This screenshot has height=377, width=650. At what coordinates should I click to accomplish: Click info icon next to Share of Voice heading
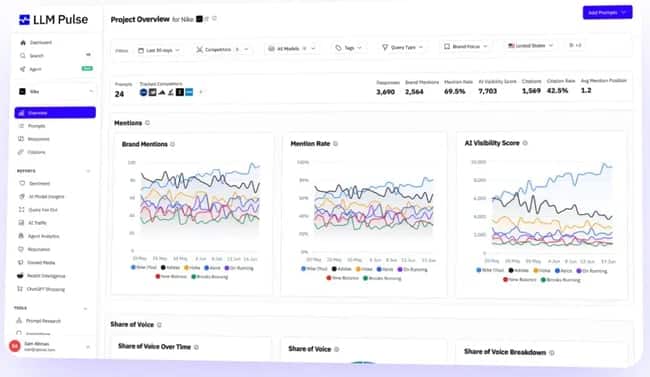(x=160, y=325)
